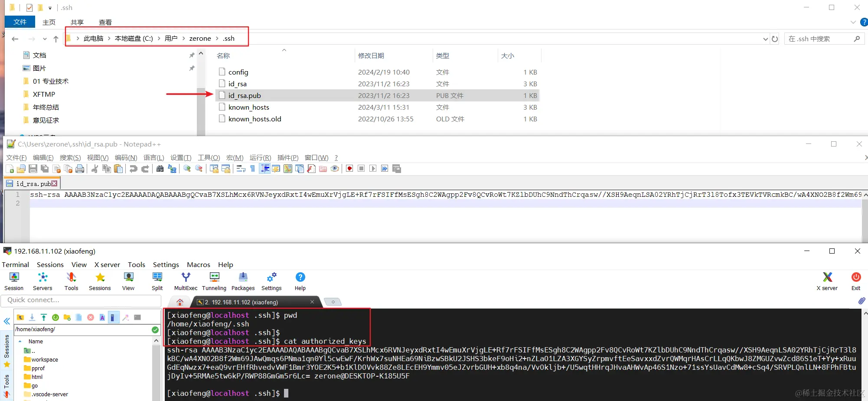Click the X server icon in MobaXterm
This screenshot has width=868, height=401.
[x=827, y=281]
